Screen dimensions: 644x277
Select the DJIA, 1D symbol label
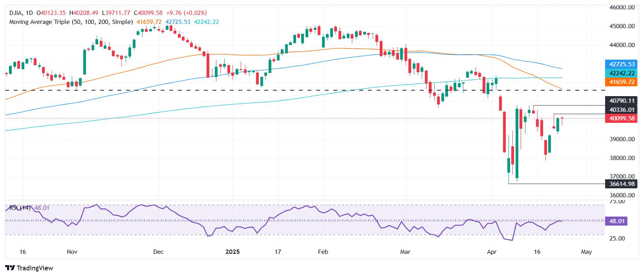point(21,13)
